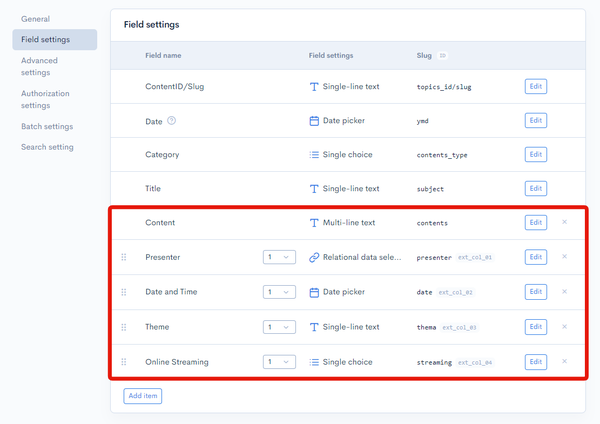Click the ext_col_01 tag on Presenter
The height and width of the screenshot is (424, 600).
coord(475,258)
